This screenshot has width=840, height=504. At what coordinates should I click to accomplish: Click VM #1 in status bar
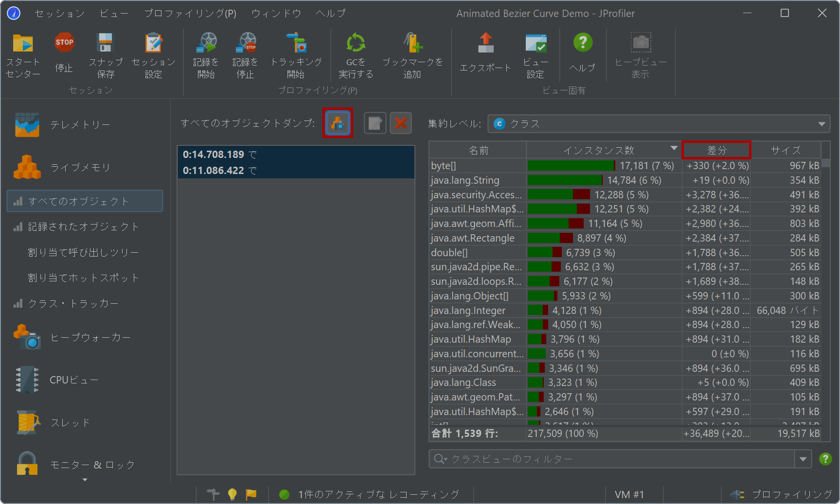pos(629,494)
